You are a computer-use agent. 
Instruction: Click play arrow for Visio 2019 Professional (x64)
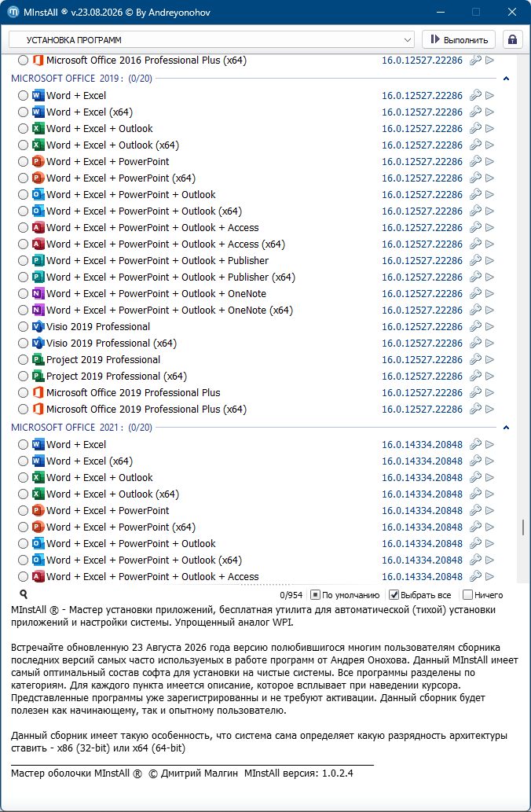pos(489,344)
